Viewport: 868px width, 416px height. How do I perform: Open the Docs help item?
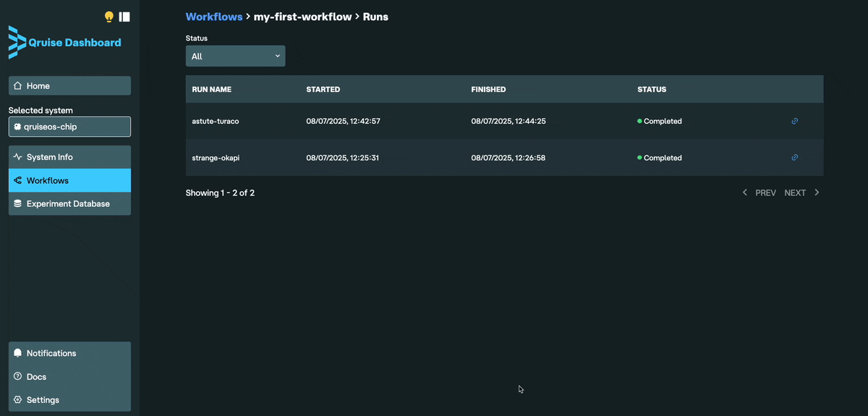[69, 377]
